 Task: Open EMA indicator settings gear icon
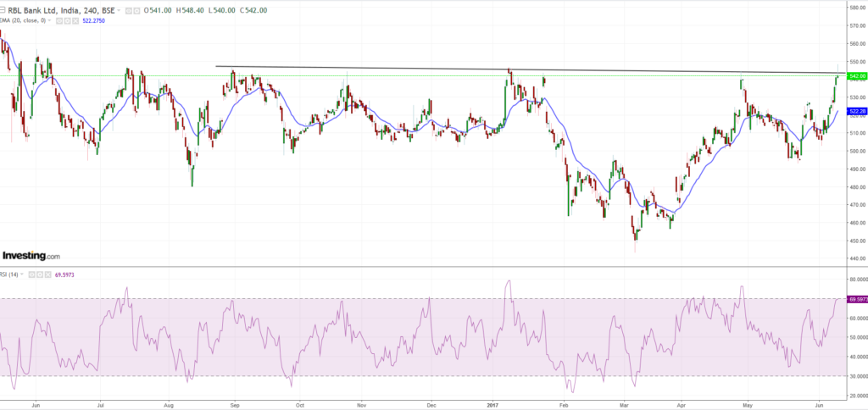click(68, 21)
